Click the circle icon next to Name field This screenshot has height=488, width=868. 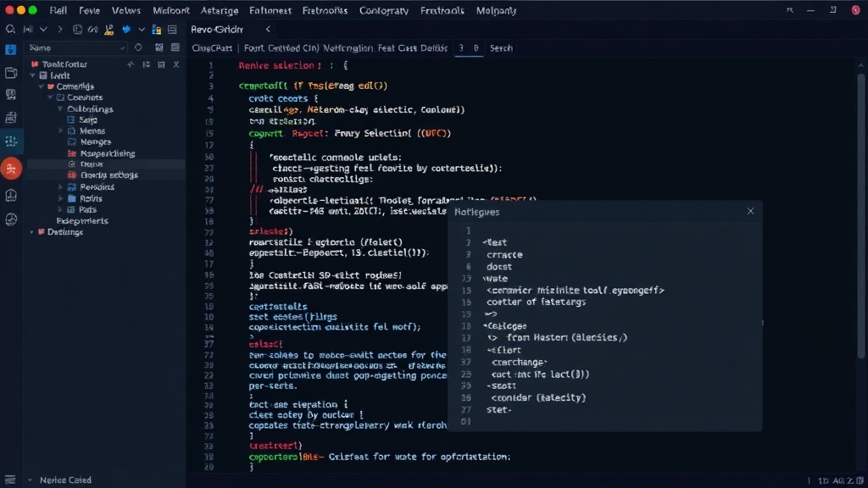[x=138, y=47]
